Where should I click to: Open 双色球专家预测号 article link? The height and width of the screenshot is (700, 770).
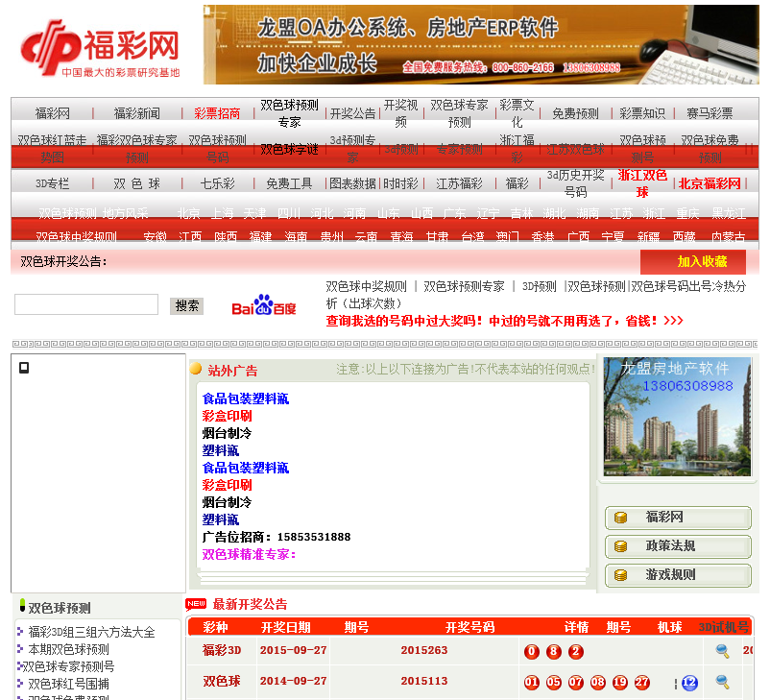click(x=69, y=666)
